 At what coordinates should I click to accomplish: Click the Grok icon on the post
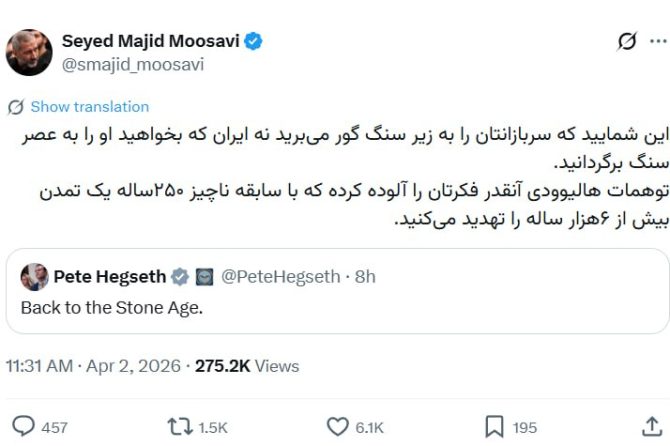click(627, 41)
